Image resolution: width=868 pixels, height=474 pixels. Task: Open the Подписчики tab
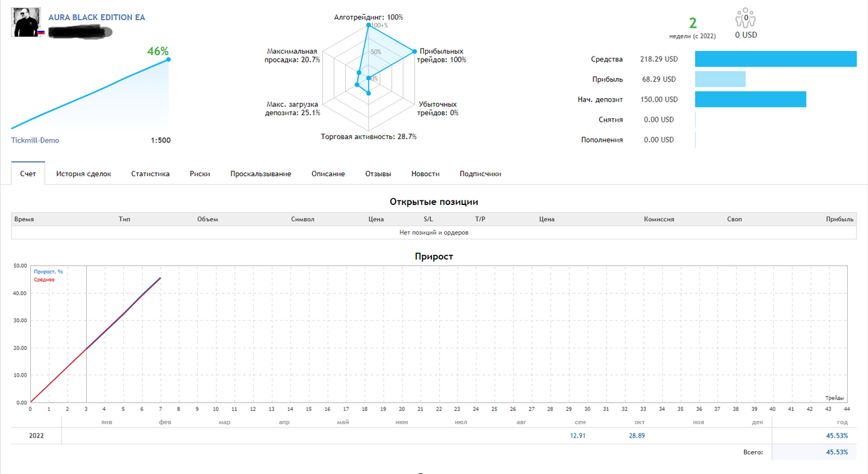pos(480,173)
